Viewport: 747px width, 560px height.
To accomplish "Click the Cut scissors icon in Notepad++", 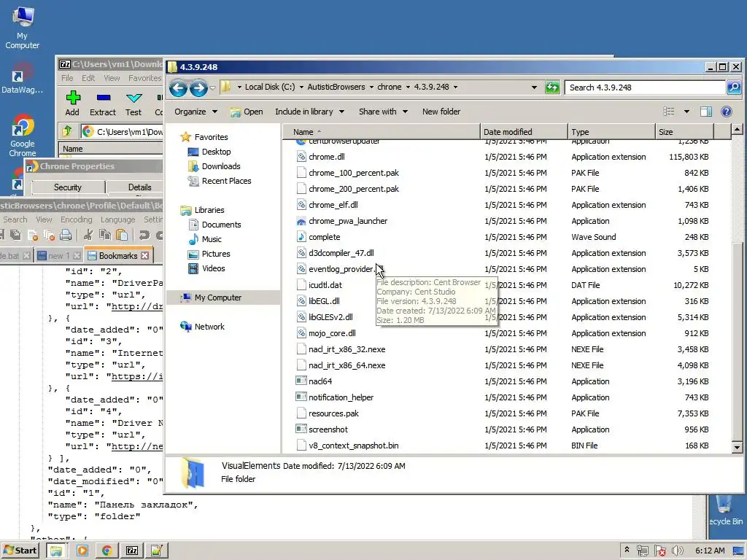I will click(88, 235).
